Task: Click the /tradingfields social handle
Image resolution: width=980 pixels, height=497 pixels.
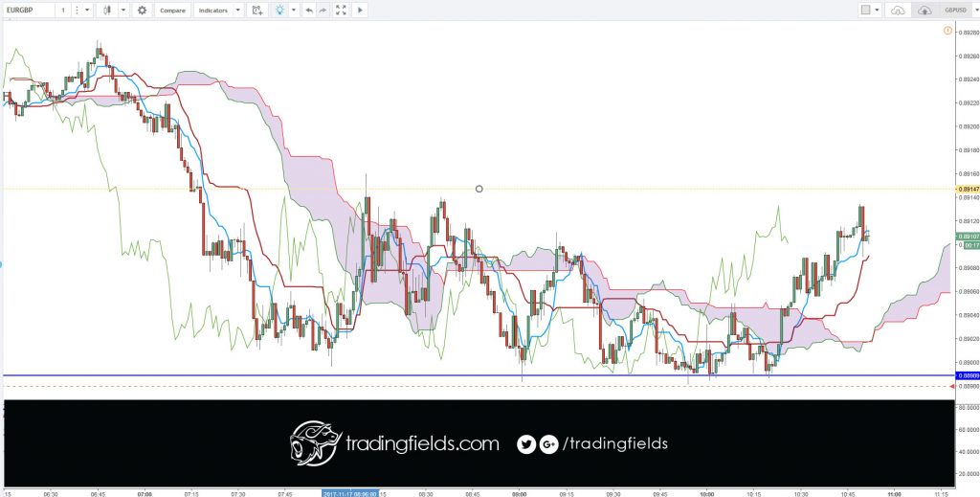Action: tap(615, 444)
